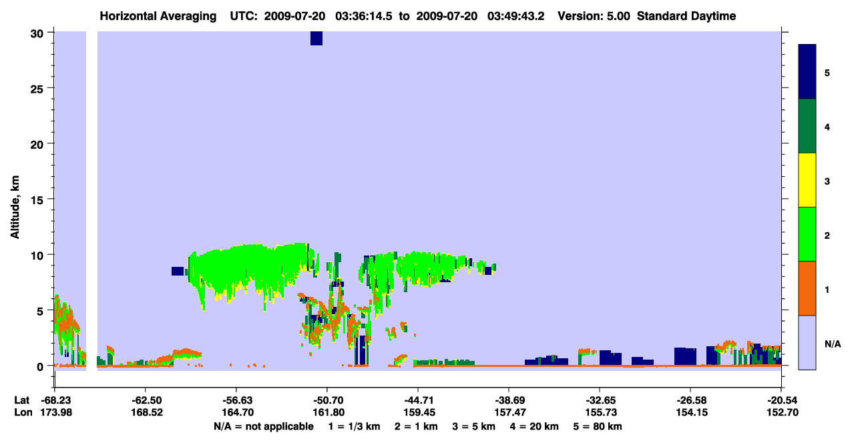Click the longitude label 152.70

tap(781, 412)
